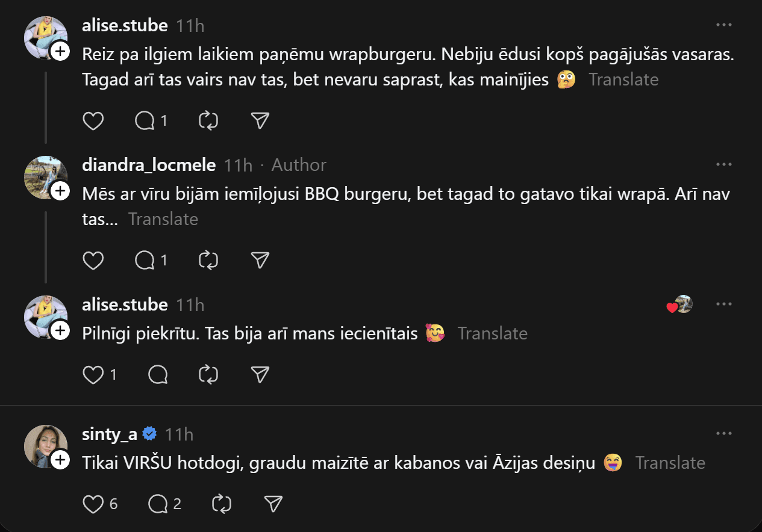The width and height of the screenshot is (762, 532).
Task: Open more options menu on diandra_locmele's reply
Action: tap(723, 164)
